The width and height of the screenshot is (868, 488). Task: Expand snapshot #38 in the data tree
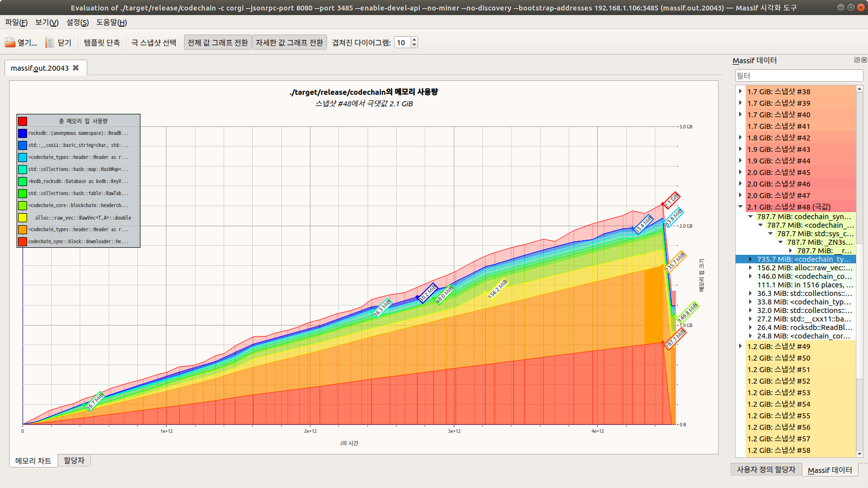click(741, 91)
